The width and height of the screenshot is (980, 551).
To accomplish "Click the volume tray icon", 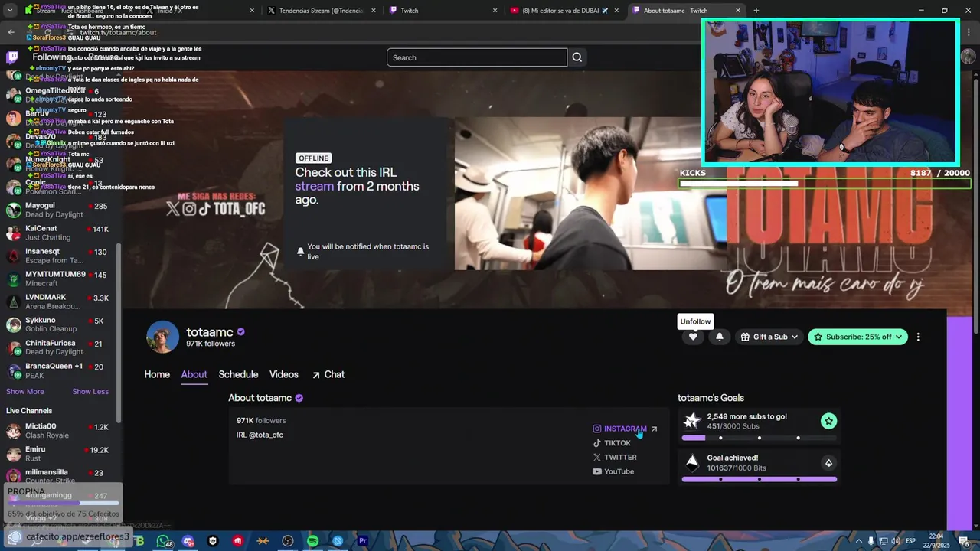I will (x=896, y=541).
